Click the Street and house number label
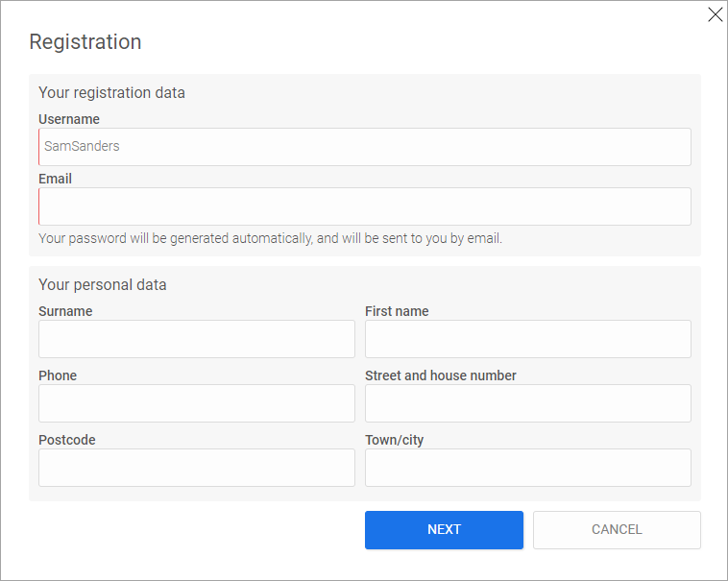The image size is (728, 581). click(x=441, y=375)
